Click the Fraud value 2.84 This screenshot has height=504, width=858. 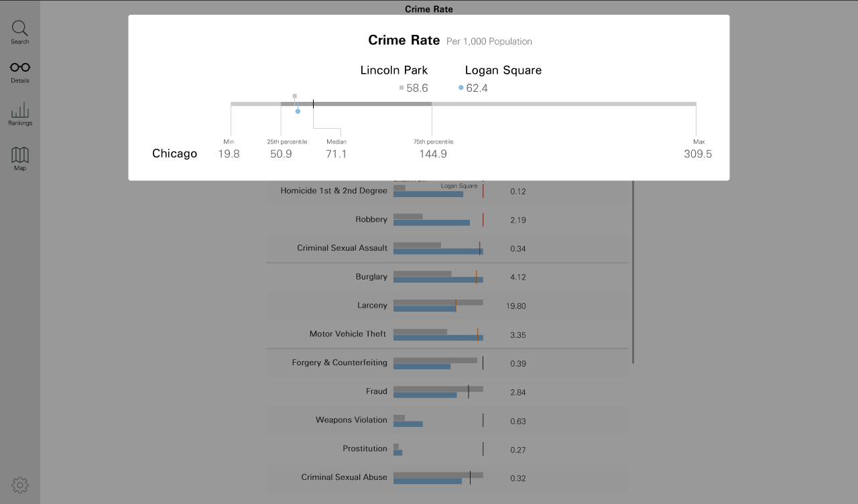[518, 392]
